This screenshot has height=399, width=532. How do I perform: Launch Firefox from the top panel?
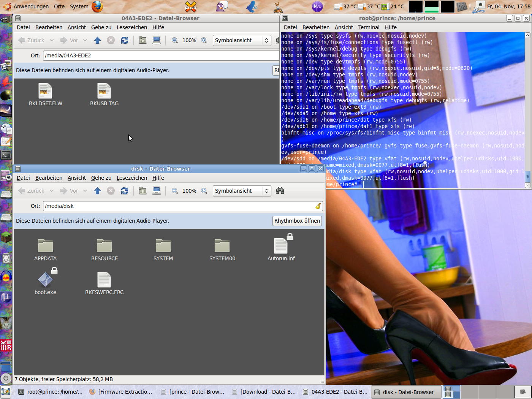click(97, 6)
